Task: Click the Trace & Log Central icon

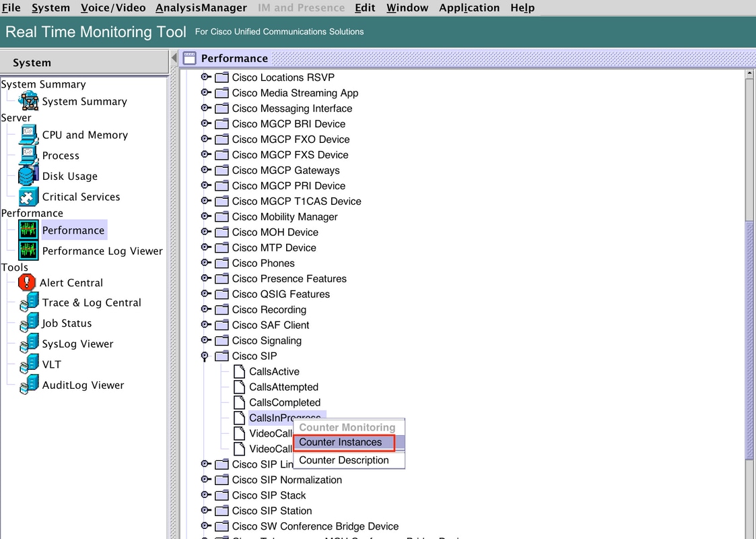Action: coord(29,302)
